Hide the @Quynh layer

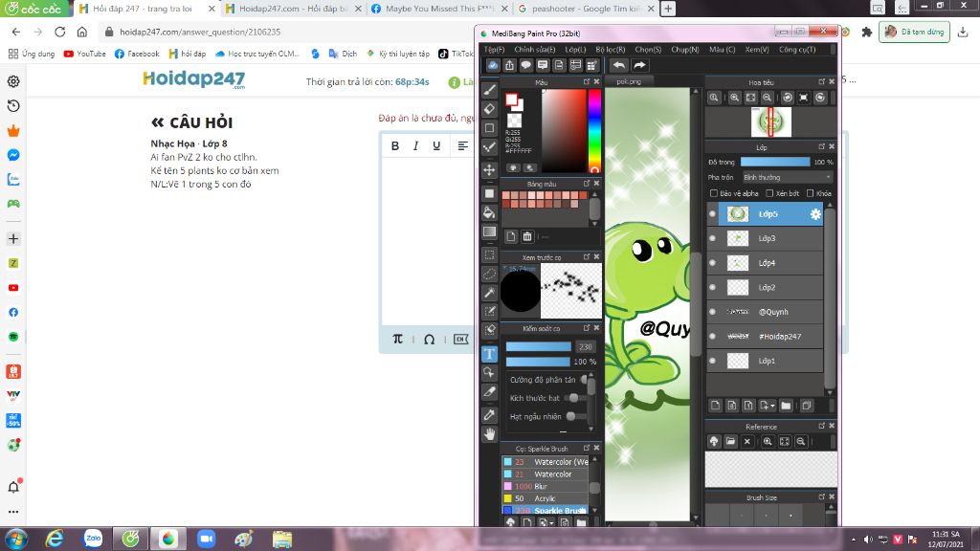(x=712, y=312)
